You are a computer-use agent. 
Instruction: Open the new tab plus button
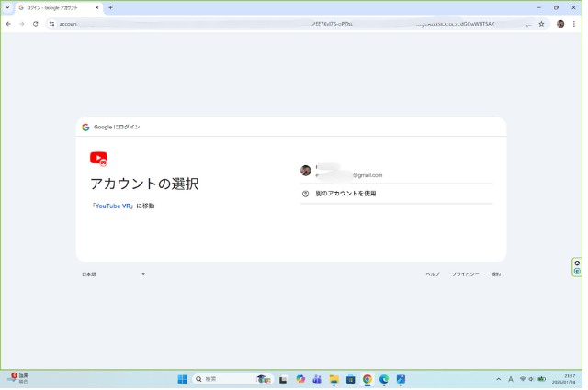[x=110, y=7]
